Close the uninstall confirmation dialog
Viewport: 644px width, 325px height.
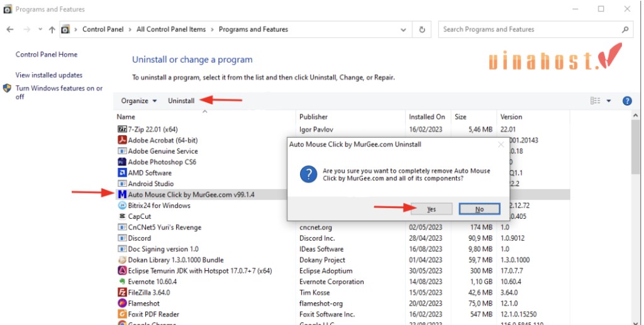(x=501, y=145)
